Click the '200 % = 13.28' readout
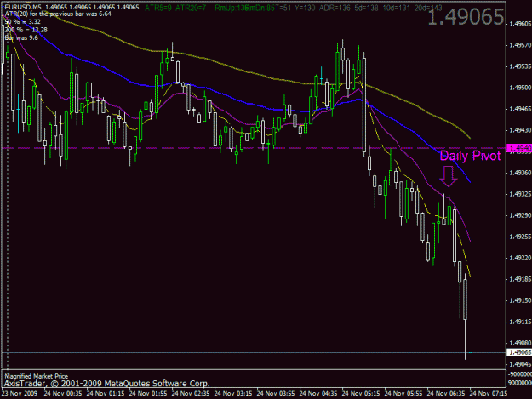 click(26, 30)
